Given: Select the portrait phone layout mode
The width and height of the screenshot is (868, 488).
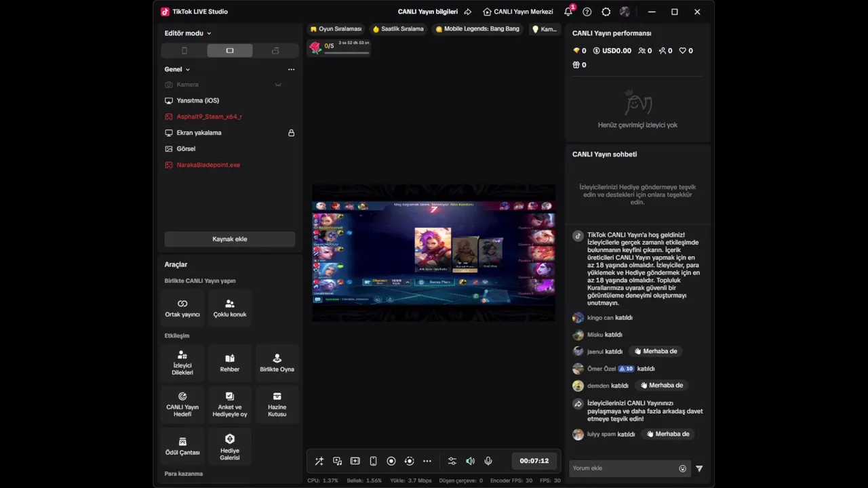Looking at the screenshot, I should point(184,51).
